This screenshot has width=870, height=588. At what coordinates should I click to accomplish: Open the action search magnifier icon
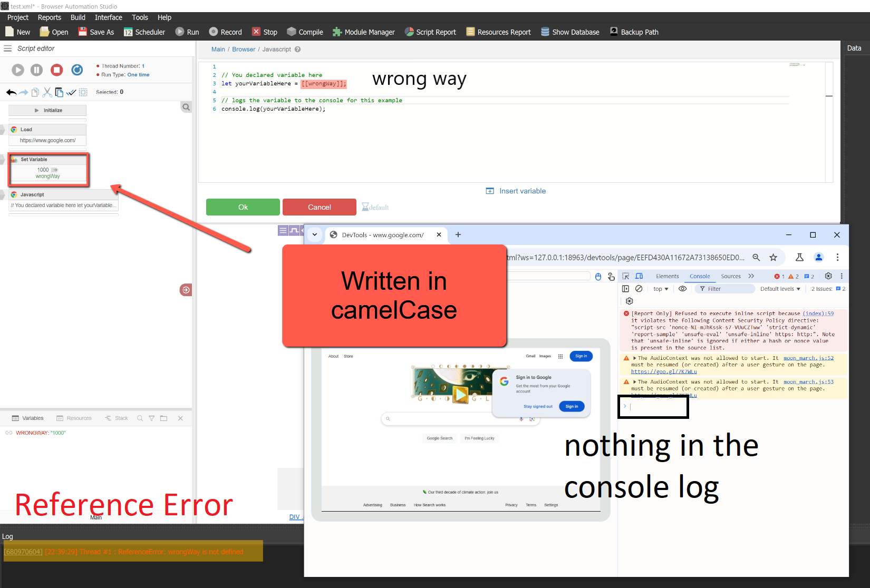click(186, 107)
